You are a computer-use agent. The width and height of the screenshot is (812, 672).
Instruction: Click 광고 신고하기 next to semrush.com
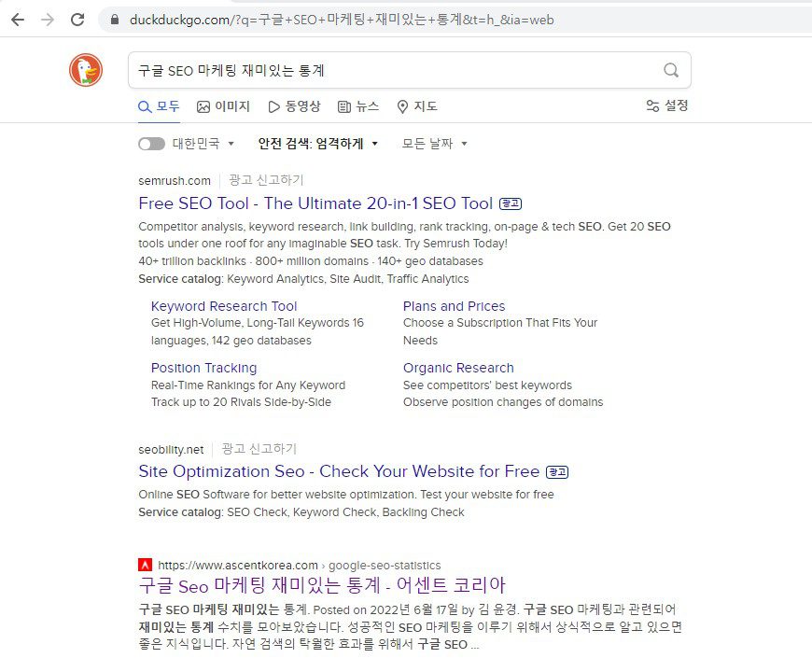click(266, 180)
